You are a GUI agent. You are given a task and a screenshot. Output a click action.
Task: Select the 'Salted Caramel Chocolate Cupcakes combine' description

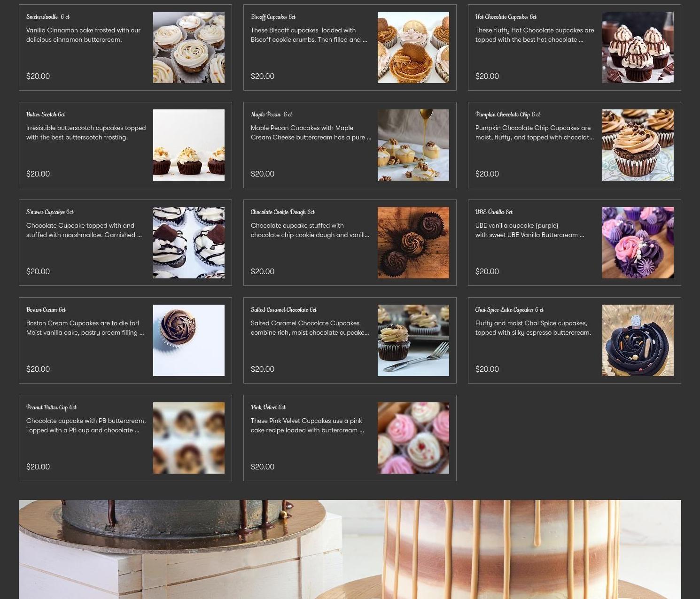310,328
